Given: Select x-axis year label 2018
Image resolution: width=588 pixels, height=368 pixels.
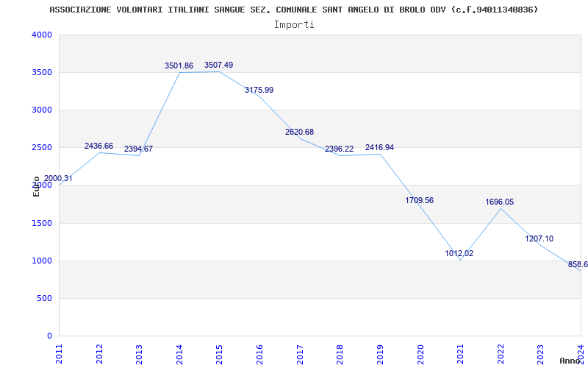Looking at the screenshot, I should point(340,354).
